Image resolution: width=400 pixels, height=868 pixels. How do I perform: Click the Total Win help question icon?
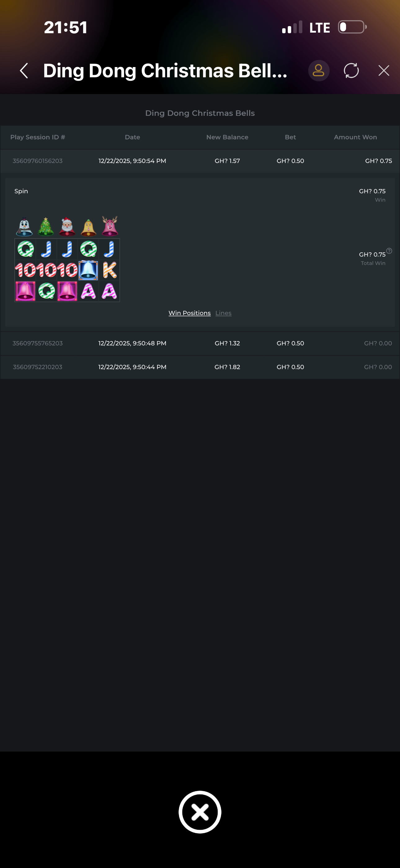tap(389, 251)
